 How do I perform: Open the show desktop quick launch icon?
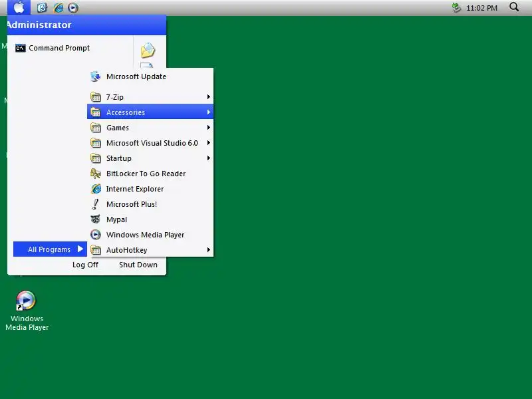tap(42, 7)
